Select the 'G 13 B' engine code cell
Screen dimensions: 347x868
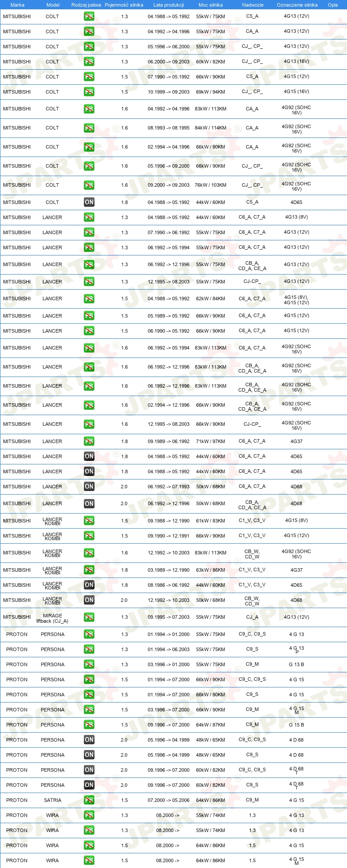(296, 664)
